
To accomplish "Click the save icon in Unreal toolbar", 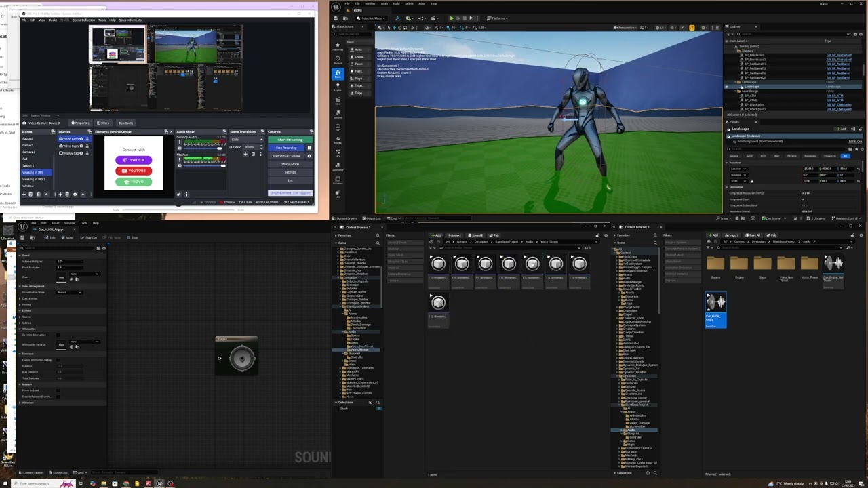I will point(336,18).
